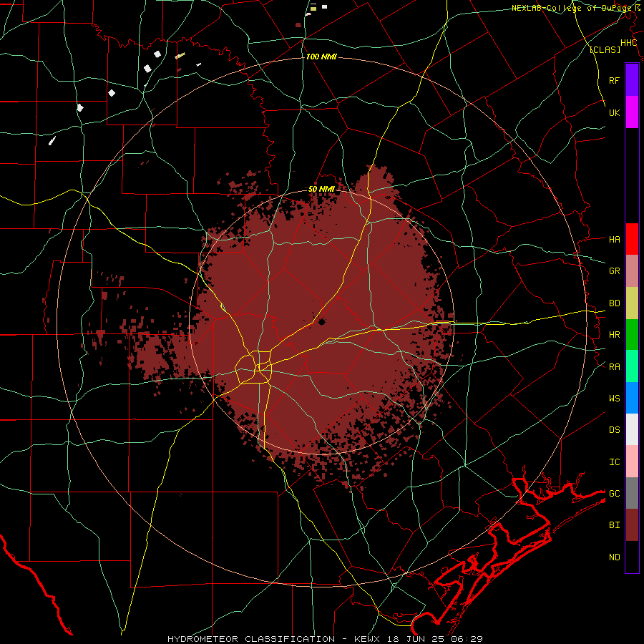This screenshot has width=644, height=644.
Task: Click the [CLAS] unit label
Action: (x=605, y=50)
